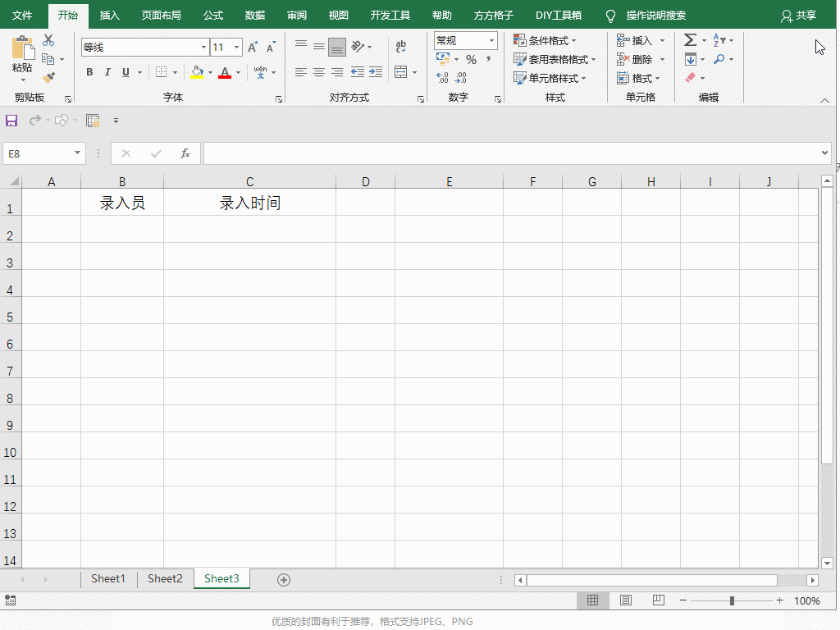Toggle top align
Image resolution: width=840 pixels, height=630 pixels.
point(301,47)
